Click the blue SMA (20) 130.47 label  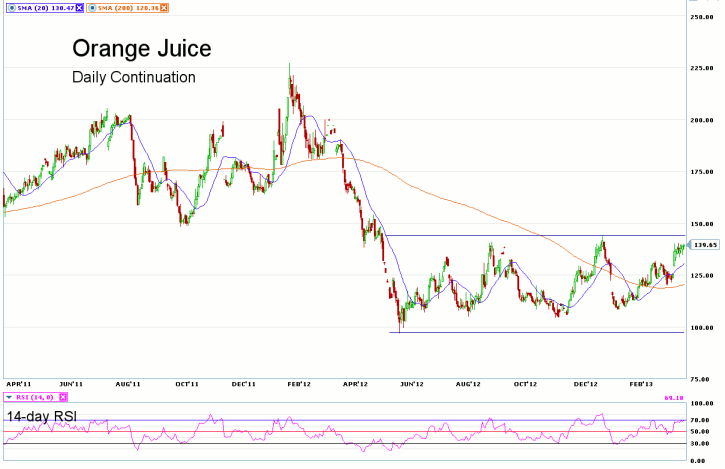coord(42,6)
